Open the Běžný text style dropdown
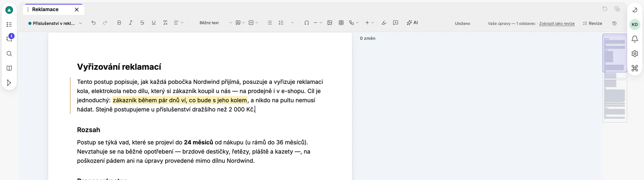This screenshot has height=180, width=644. tap(215, 23)
